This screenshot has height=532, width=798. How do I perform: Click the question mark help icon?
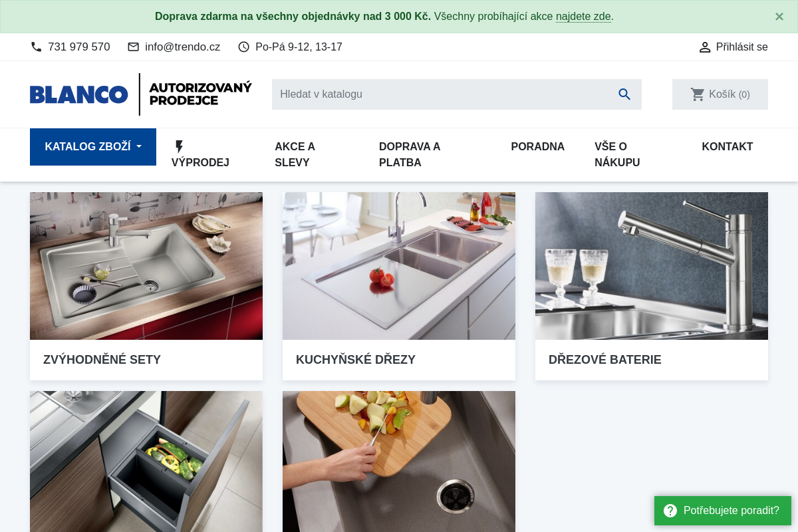[x=670, y=511]
